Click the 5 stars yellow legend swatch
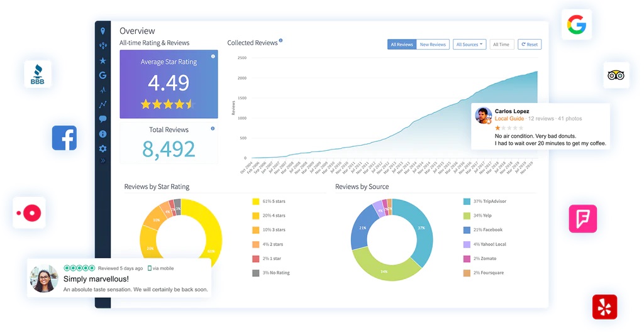The width and height of the screenshot is (644, 333). [x=256, y=201]
